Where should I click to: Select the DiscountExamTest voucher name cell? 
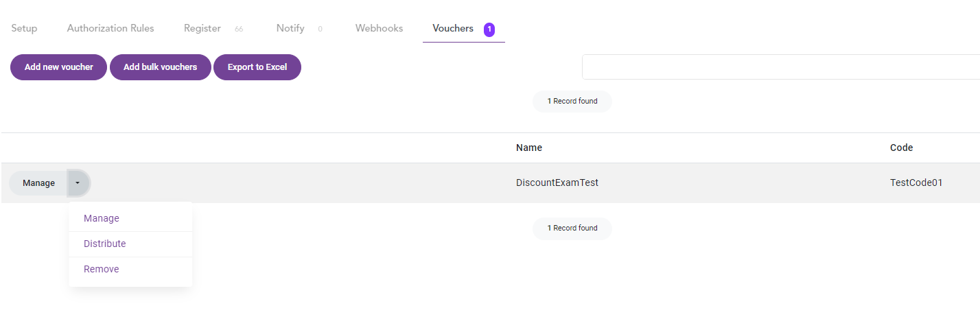pyautogui.click(x=557, y=183)
